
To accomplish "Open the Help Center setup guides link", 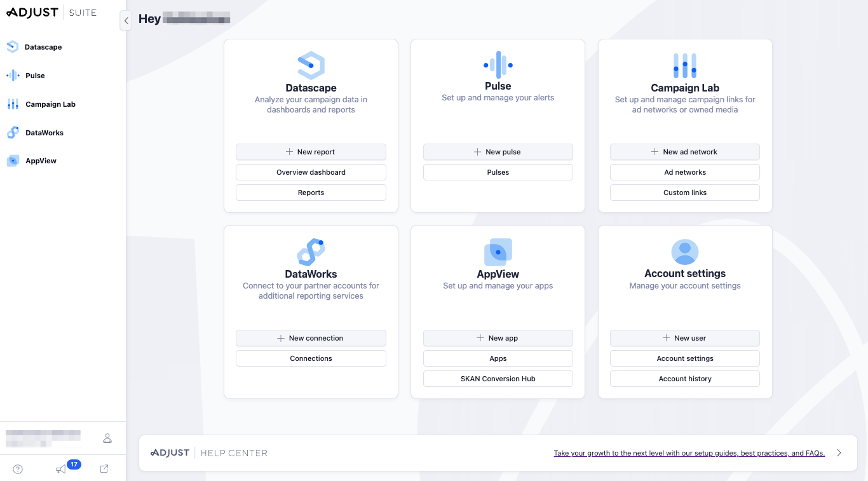I will pos(689,453).
